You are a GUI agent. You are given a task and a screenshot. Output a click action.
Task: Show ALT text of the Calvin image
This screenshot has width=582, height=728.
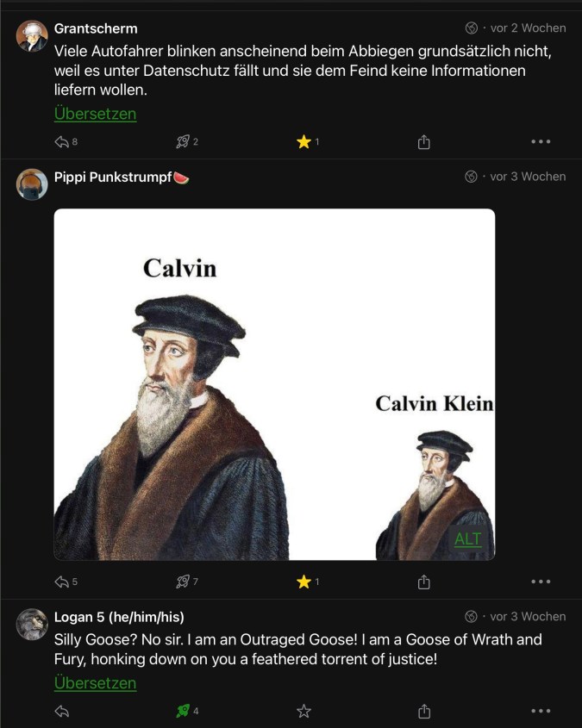[x=468, y=539]
